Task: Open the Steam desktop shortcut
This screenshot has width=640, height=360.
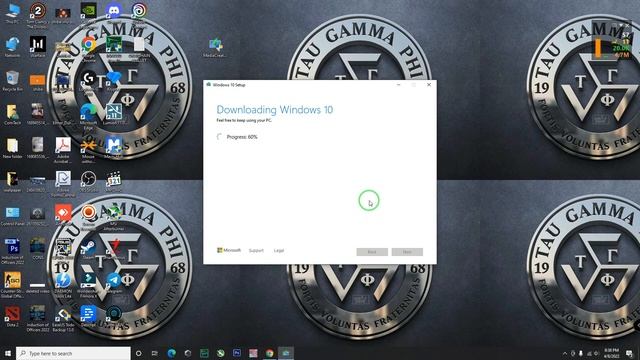Action: (88, 250)
